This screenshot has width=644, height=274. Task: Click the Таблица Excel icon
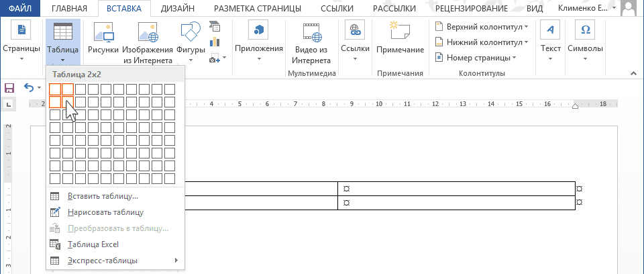(54, 244)
